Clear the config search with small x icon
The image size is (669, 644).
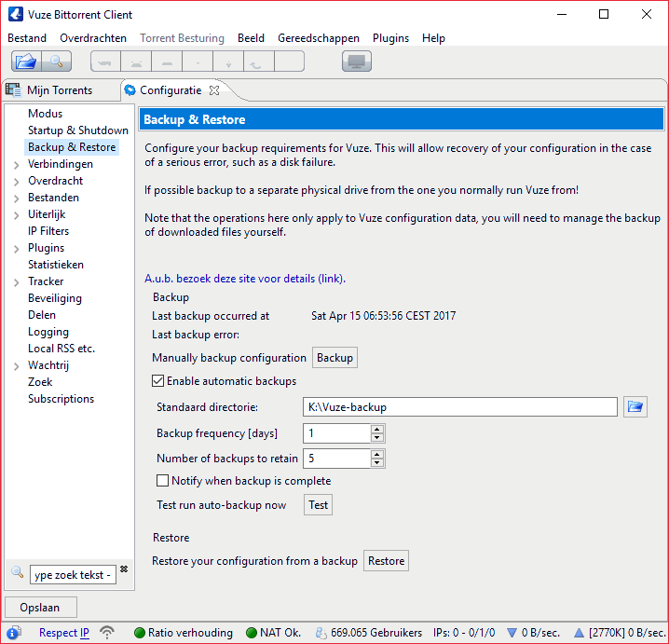(124, 569)
